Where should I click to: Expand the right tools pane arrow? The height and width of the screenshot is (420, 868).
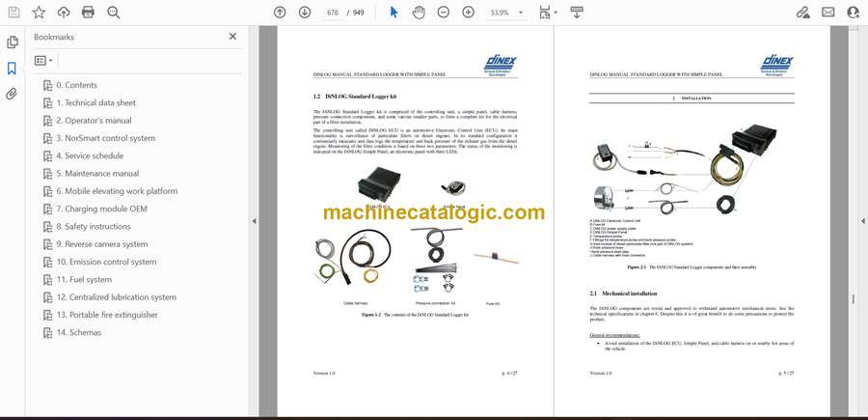pos(863,221)
